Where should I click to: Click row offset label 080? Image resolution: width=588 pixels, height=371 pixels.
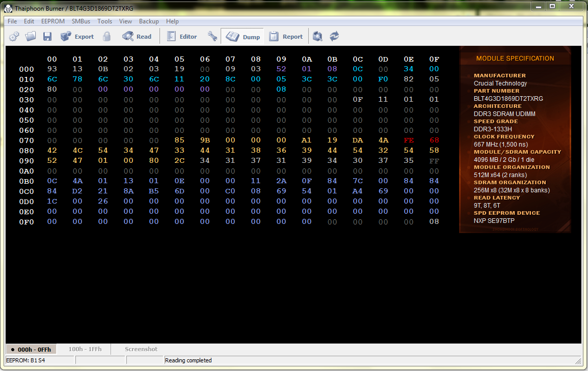click(26, 151)
